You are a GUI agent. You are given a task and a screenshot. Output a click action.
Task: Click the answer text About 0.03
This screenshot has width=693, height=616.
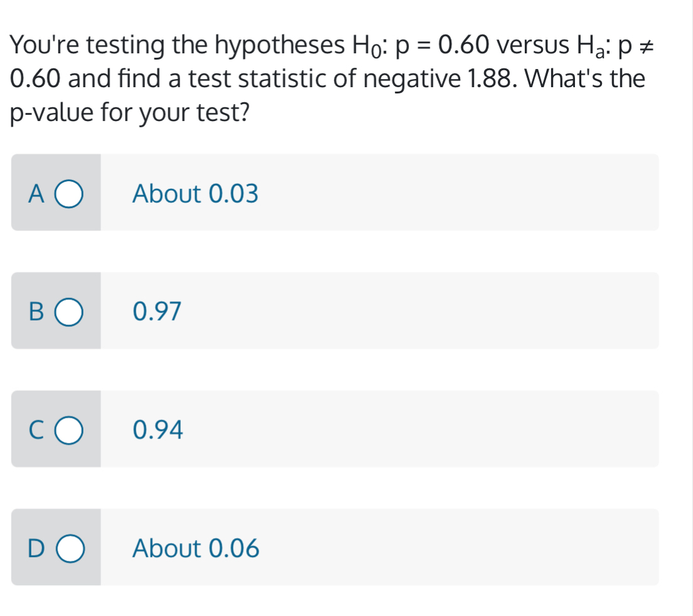coord(195,194)
